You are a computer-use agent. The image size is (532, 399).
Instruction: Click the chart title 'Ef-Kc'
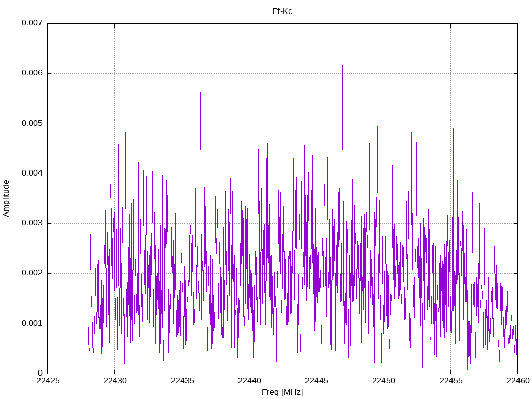[282, 11]
